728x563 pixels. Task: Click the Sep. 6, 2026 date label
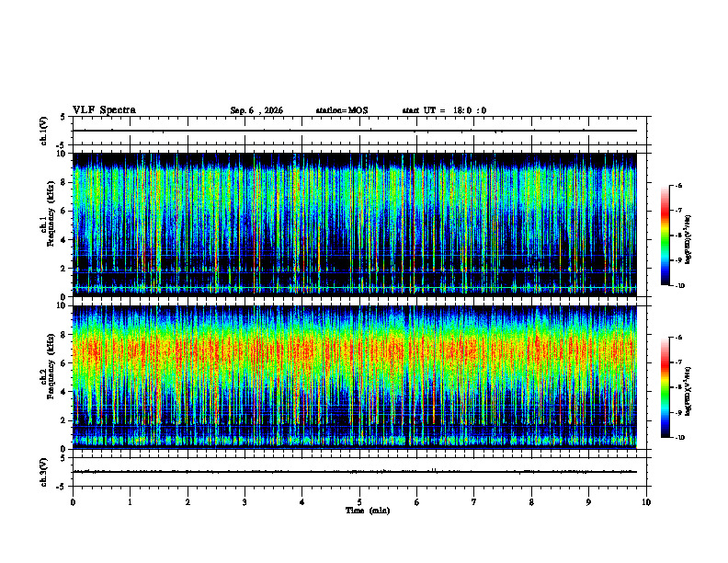click(256, 110)
